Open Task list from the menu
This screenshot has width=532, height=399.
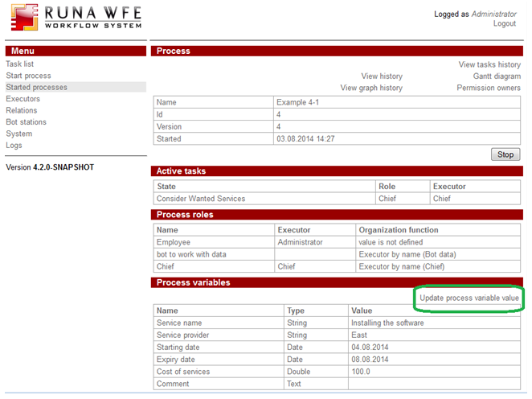(x=20, y=64)
